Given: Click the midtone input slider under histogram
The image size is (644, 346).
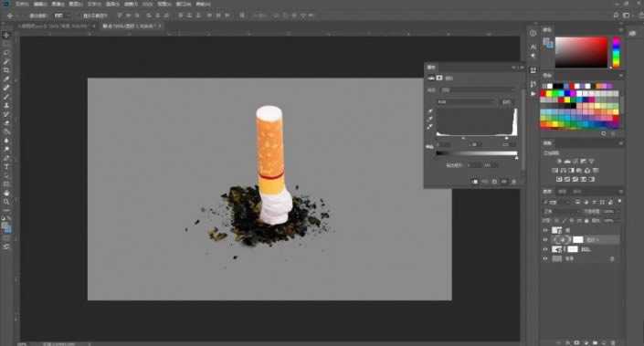Looking at the screenshot, I should 464,139.
